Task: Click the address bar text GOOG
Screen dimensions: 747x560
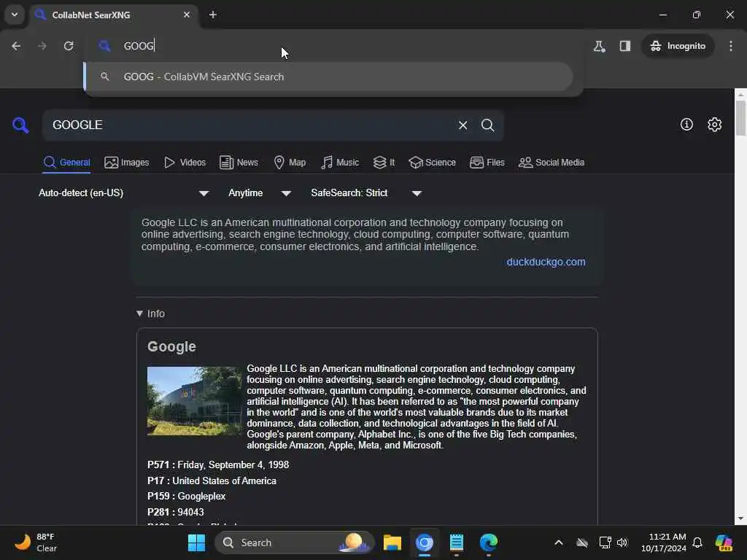Action: (139, 46)
